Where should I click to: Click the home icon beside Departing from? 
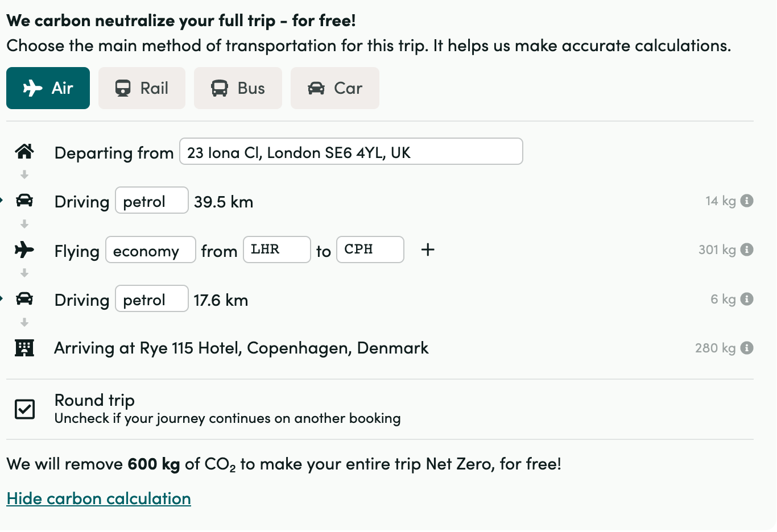point(24,151)
